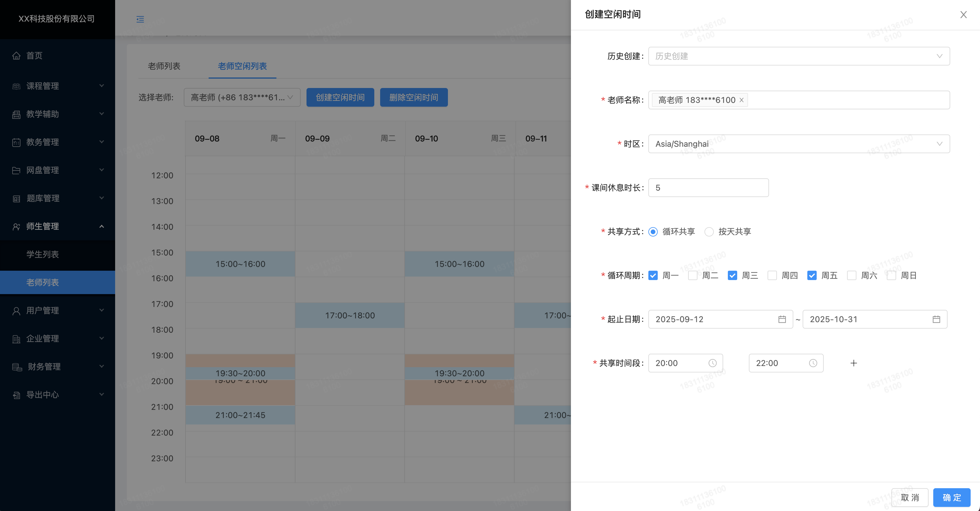The image size is (980, 511).
Task: Select the 按天共享 radio option
Action: click(709, 232)
